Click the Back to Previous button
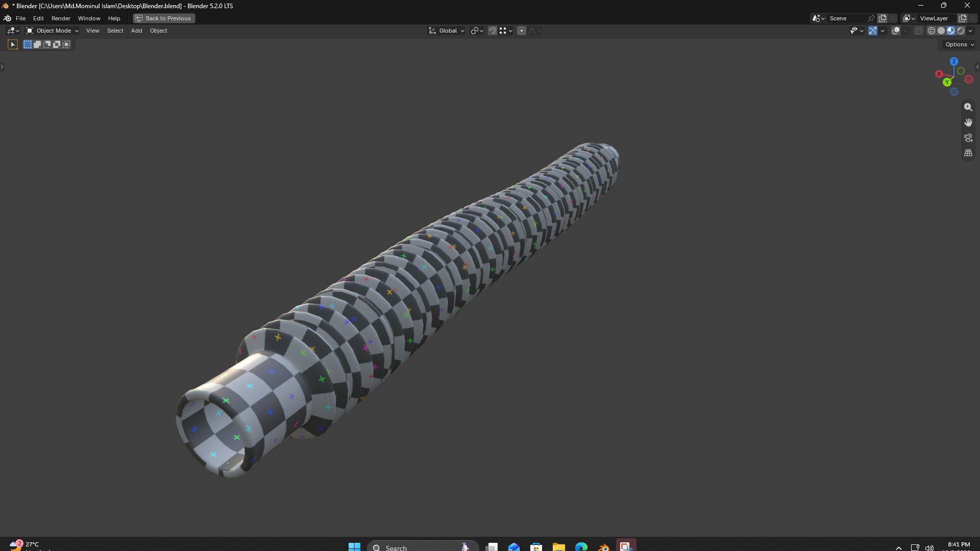980x551 pixels. [x=164, y=18]
